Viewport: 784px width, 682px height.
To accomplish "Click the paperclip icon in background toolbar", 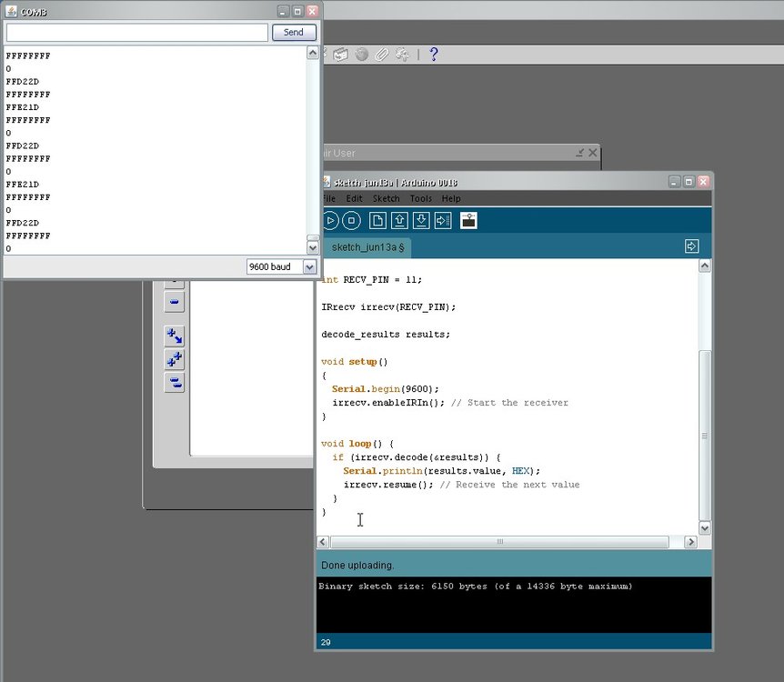I will [x=382, y=54].
